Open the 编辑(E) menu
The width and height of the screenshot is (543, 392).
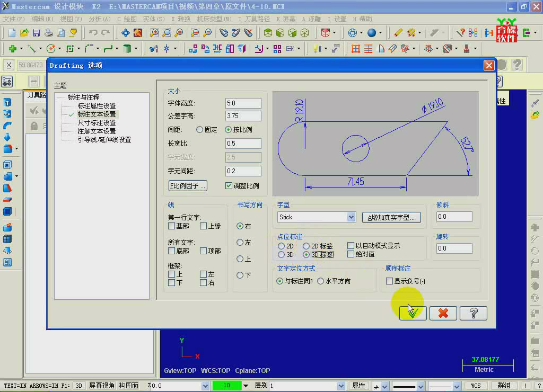tap(42, 19)
